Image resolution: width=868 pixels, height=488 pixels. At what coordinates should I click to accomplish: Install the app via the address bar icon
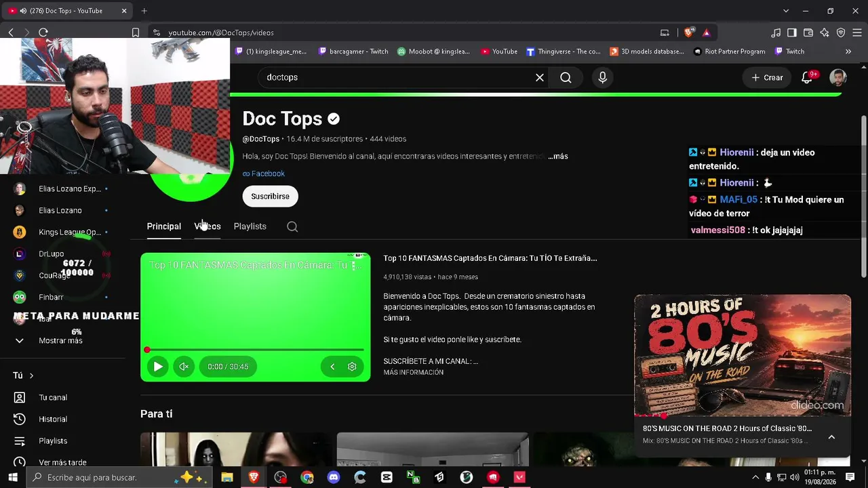[x=665, y=33]
